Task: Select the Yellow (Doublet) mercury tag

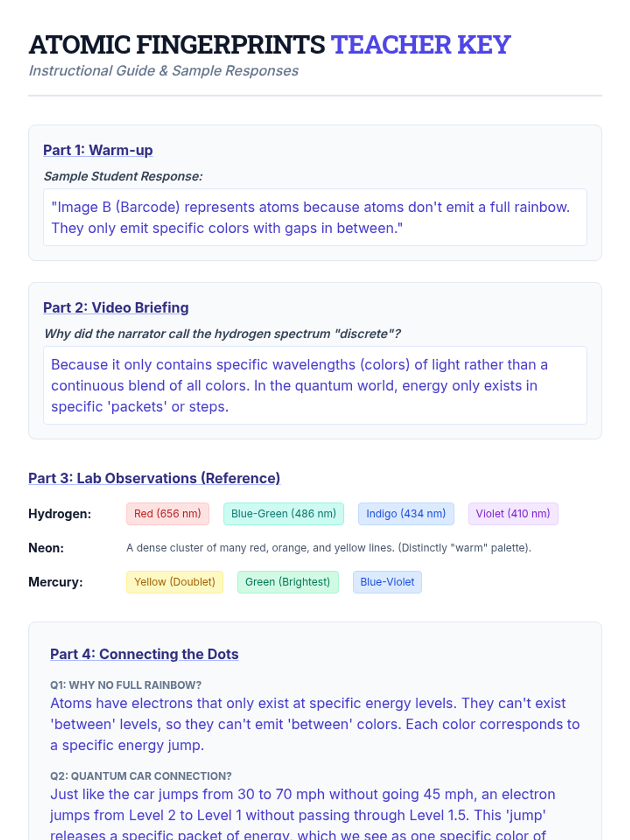Action: point(174,582)
